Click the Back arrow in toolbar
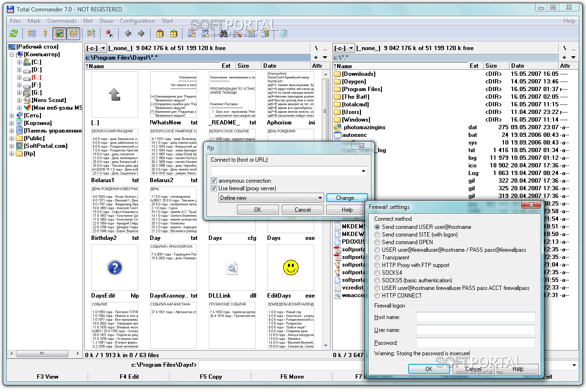Screen dimensions: 586x392 point(128,33)
